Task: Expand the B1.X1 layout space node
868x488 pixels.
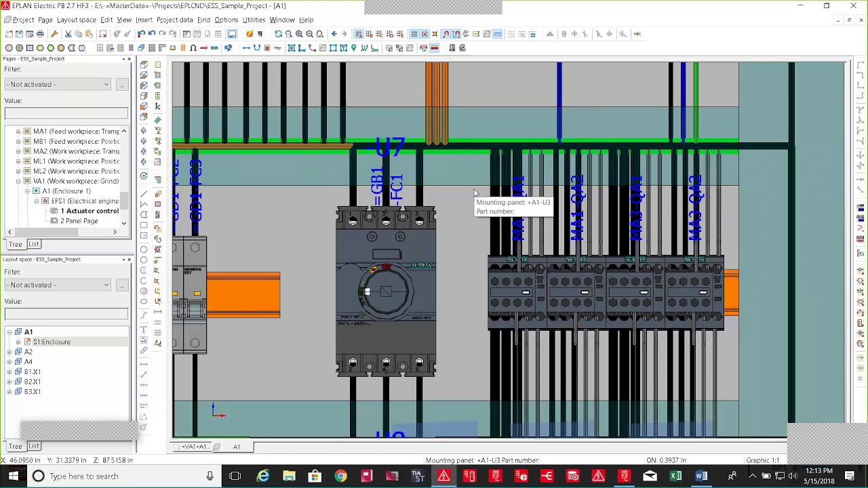Action: [x=9, y=372]
